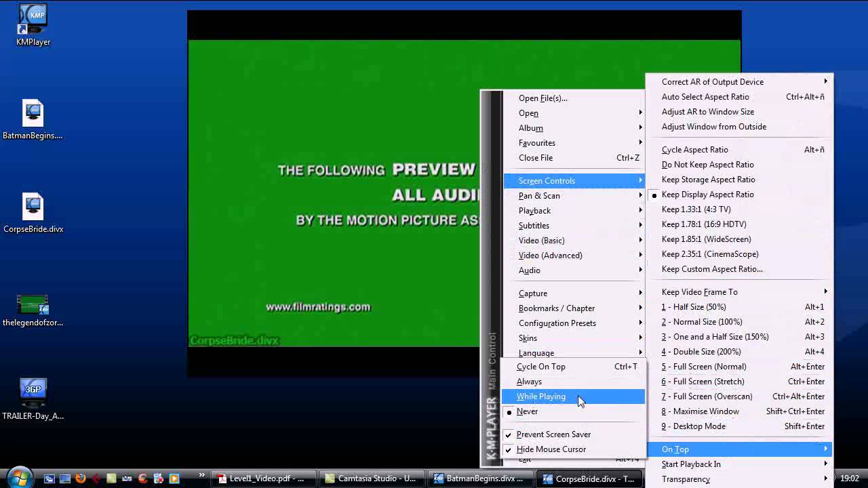Click Firefox icon in Quick Launch

pyautogui.click(x=81, y=478)
